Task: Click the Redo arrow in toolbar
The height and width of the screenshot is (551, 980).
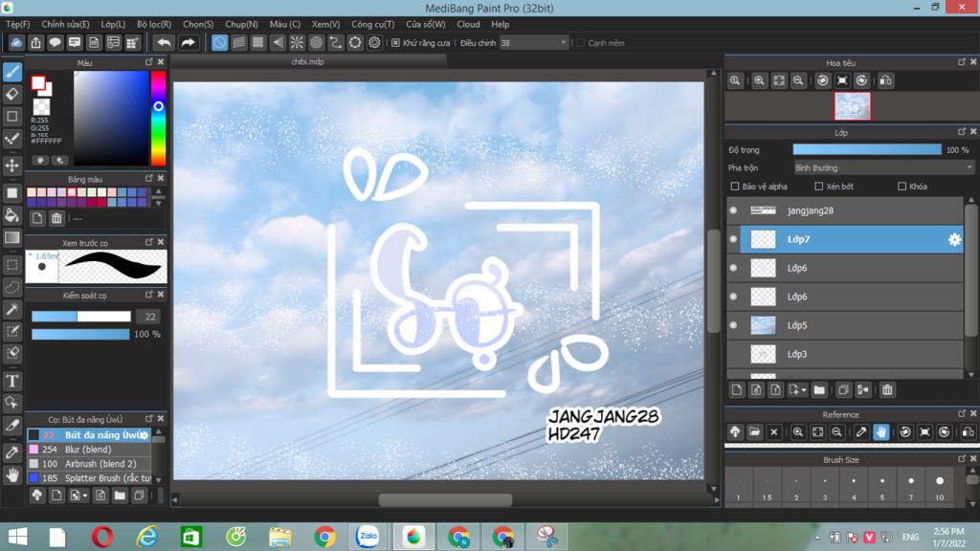Action: pyautogui.click(x=188, y=42)
